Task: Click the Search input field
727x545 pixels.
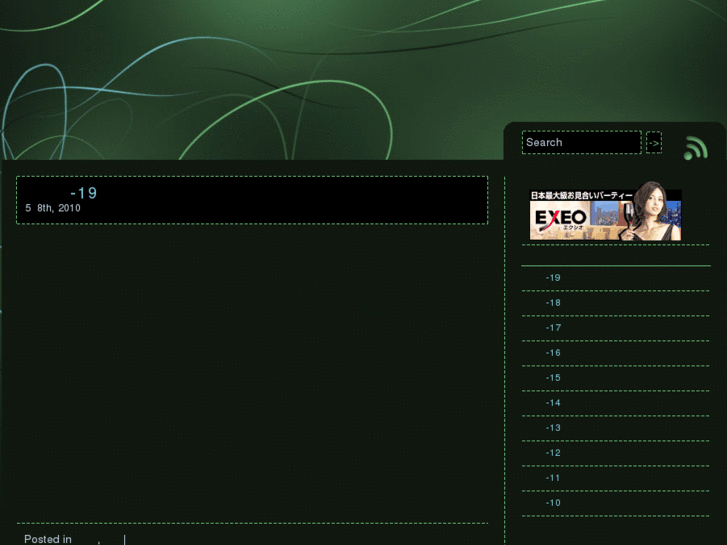Action: pyautogui.click(x=581, y=142)
